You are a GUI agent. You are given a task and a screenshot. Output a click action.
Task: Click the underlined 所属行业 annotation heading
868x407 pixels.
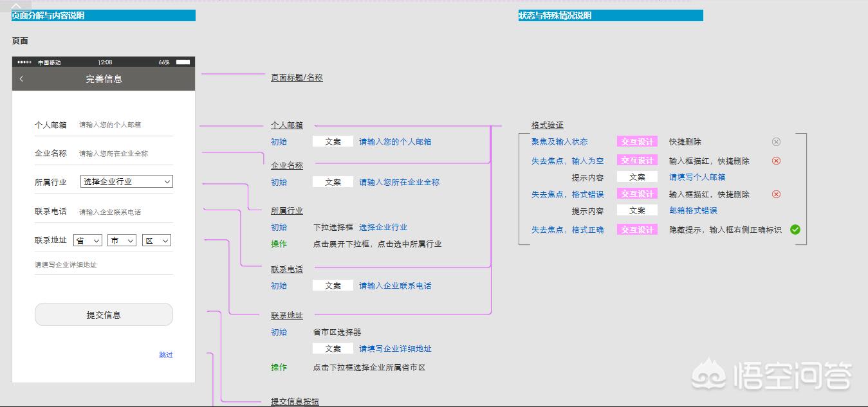(287, 211)
